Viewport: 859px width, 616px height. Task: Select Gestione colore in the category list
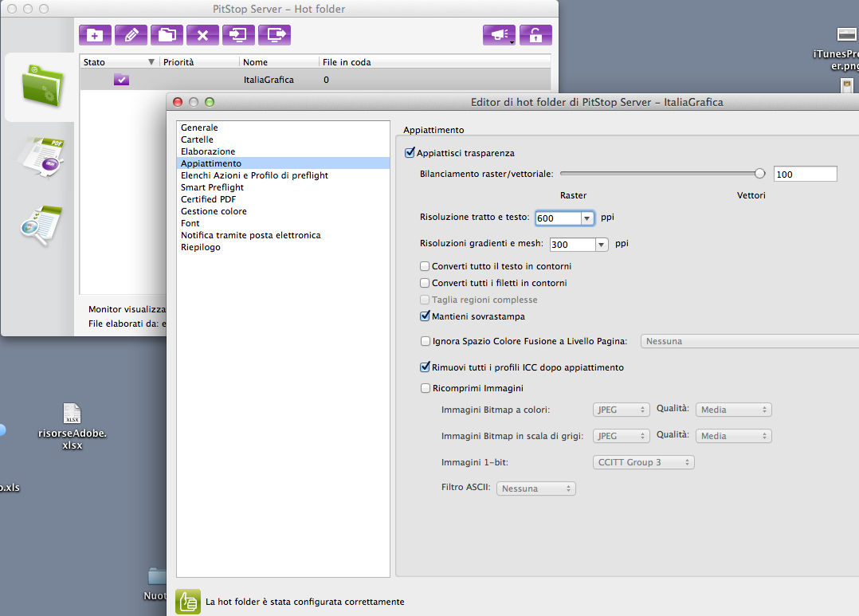click(214, 211)
